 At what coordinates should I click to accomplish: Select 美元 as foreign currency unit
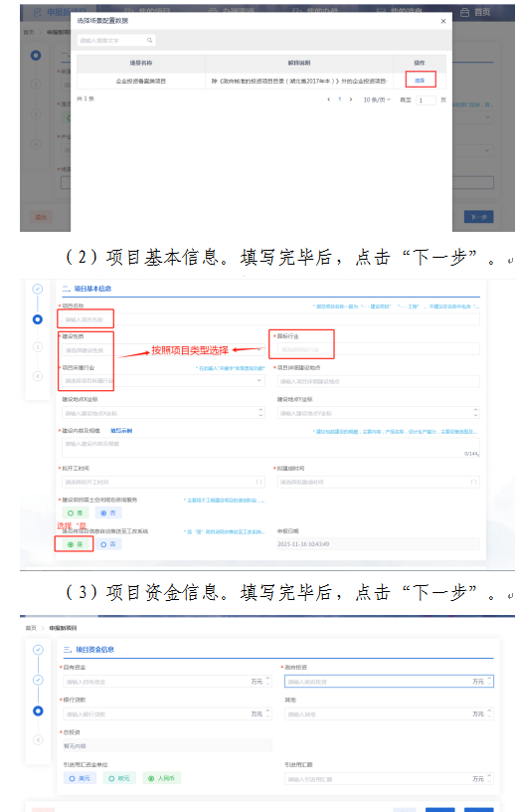tap(81, 778)
